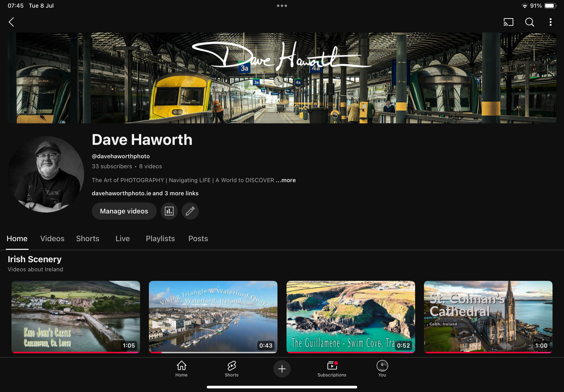This screenshot has height=392, width=564.
Task: Open the search magnifier icon
Action: click(529, 22)
